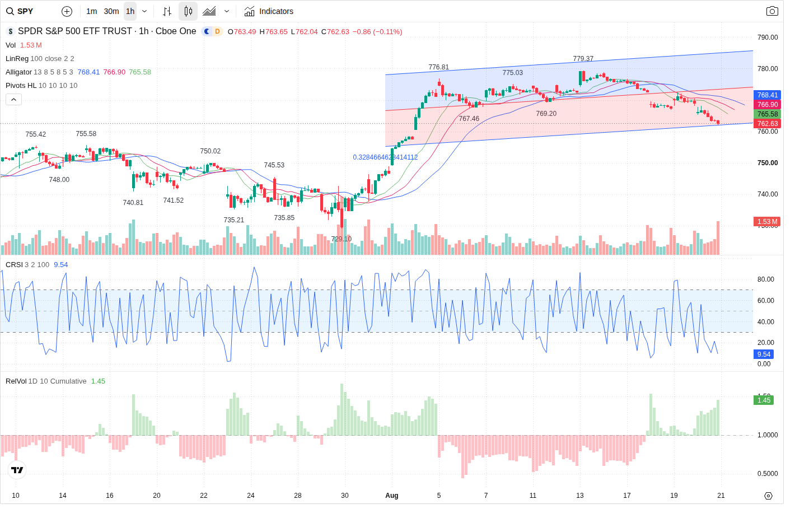The height and width of the screenshot is (532, 795).
Task: Click the 9.54 CRSI axis label
Action: [764, 354]
